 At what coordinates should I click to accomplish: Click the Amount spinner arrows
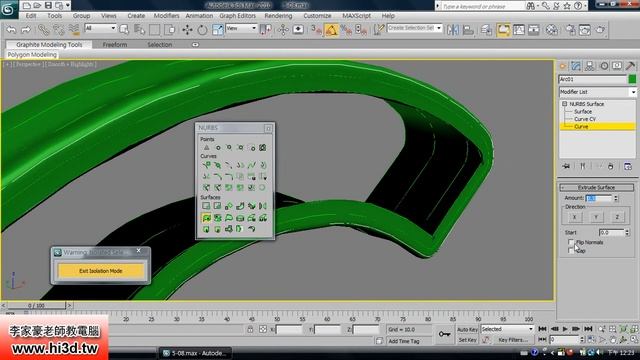point(616,198)
